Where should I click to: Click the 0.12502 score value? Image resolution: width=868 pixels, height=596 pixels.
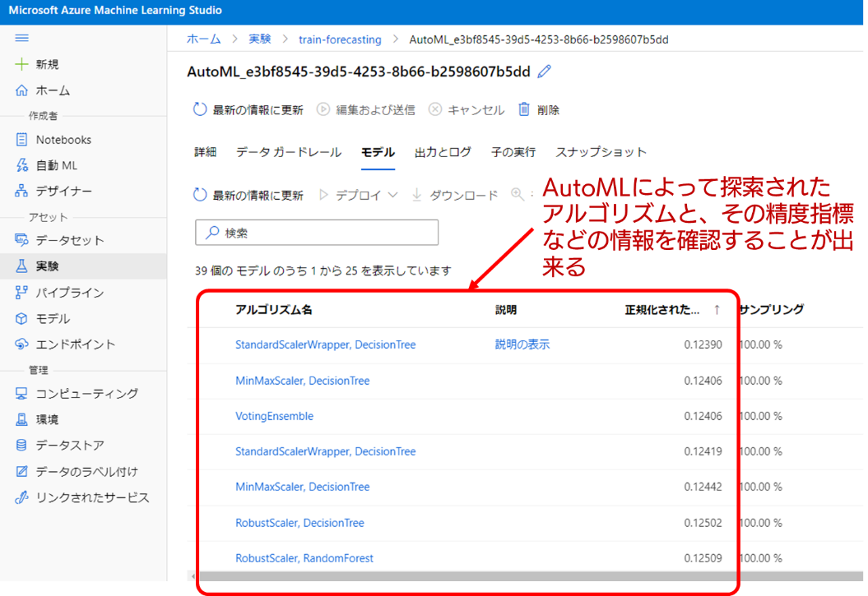tap(703, 523)
